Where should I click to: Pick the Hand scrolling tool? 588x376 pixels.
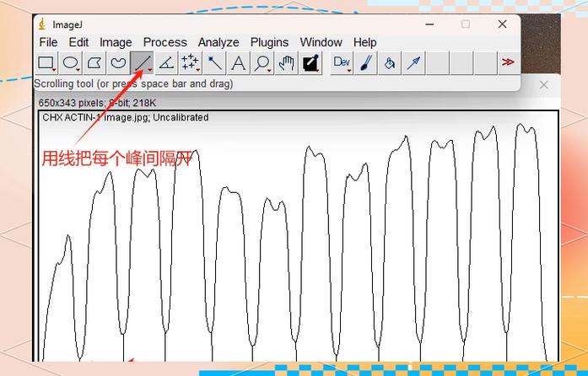[286, 63]
